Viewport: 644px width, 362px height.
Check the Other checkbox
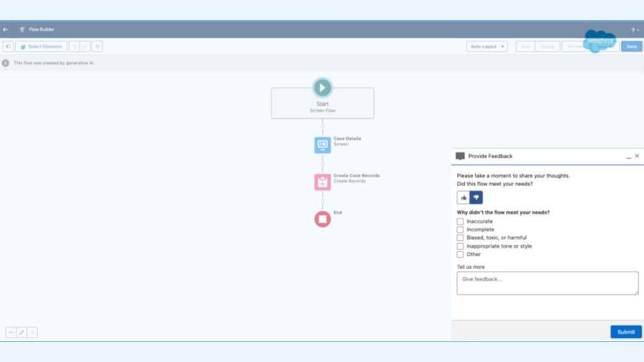(460, 254)
